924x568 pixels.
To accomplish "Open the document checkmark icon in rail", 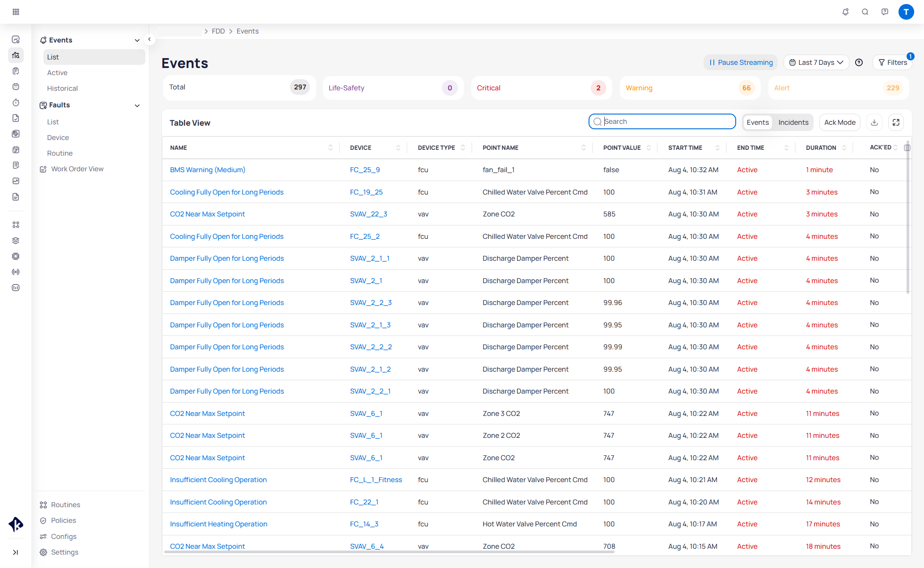I will [x=16, y=118].
